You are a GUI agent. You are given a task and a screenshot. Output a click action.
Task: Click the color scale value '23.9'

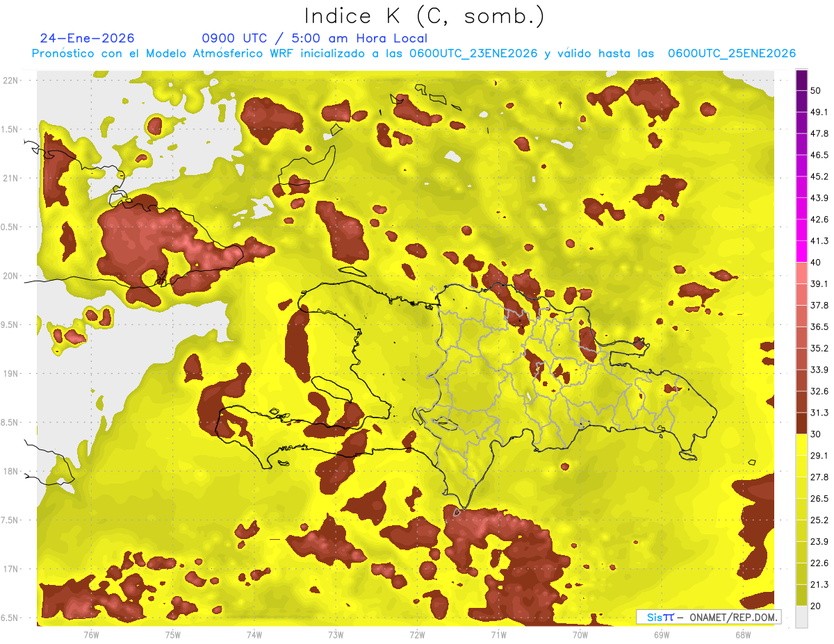pyautogui.click(x=819, y=541)
